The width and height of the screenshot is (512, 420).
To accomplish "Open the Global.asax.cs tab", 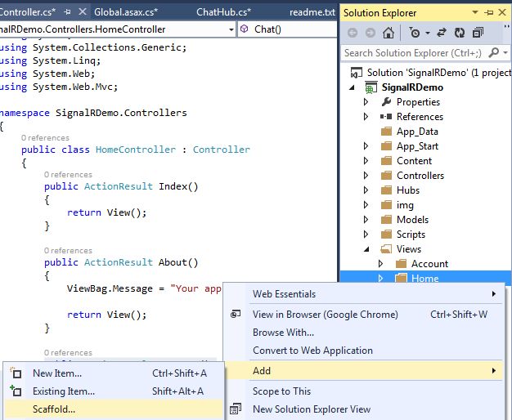I will pos(125,12).
